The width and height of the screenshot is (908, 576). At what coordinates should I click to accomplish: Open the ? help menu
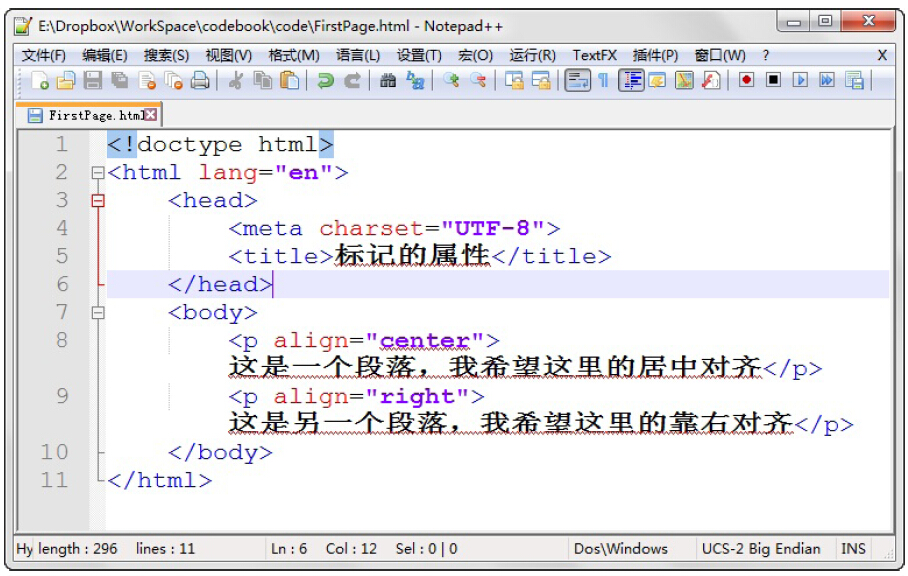click(x=766, y=55)
